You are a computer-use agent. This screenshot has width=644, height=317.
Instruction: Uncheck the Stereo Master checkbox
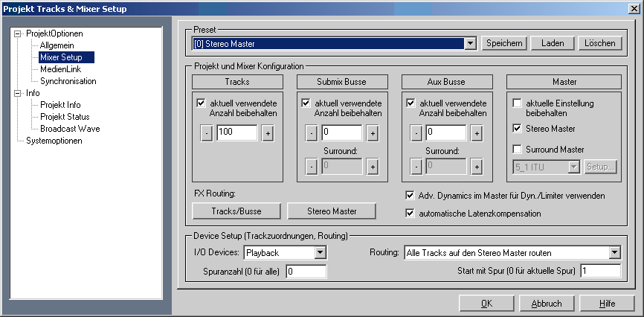pyautogui.click(x=518, y=129)
